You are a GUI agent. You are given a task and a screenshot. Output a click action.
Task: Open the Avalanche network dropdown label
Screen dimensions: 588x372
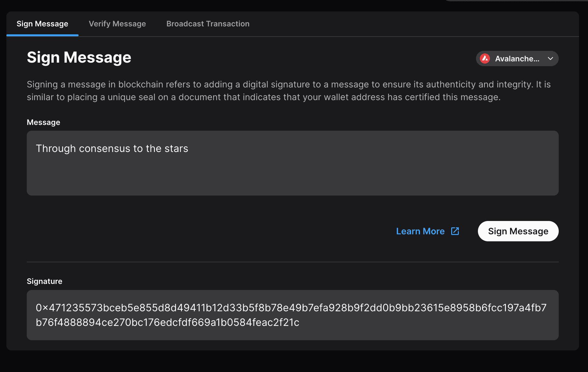pos(517,59)
